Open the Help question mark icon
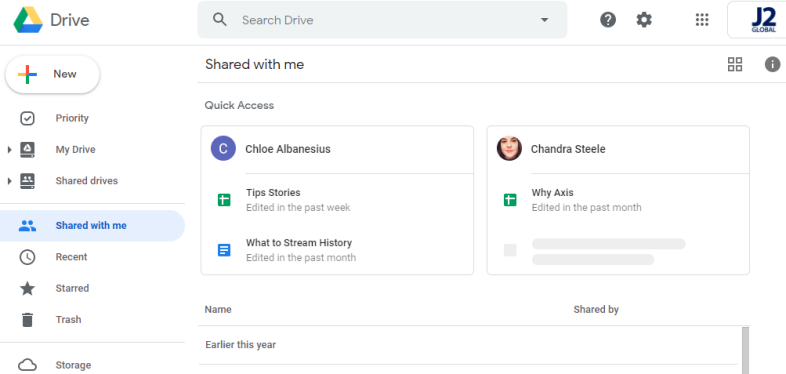This screenshot has height=374, width=786. (608, 20)
